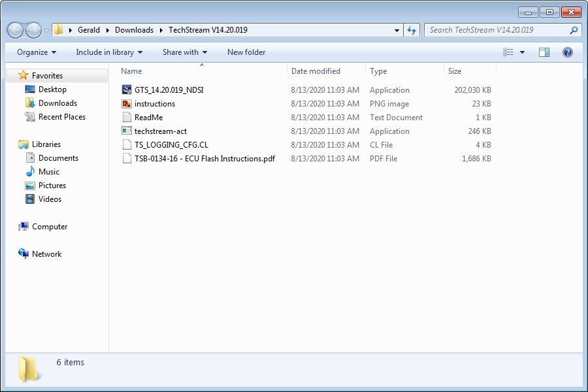
Task: Open Music label under Libraries
Action: [x=49, y=171]
